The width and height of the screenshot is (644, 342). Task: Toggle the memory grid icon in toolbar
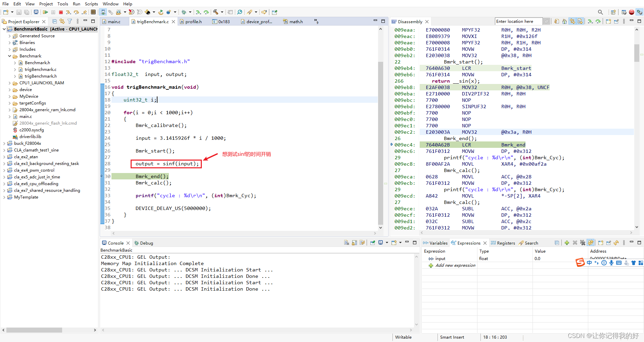click(x=93, y=12)
